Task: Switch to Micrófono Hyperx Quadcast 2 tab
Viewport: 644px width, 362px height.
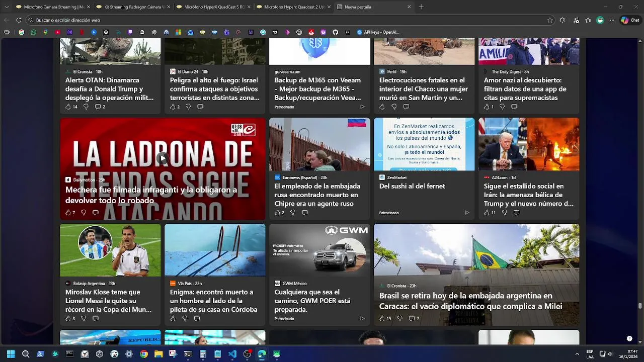Action: click(293, 7)
